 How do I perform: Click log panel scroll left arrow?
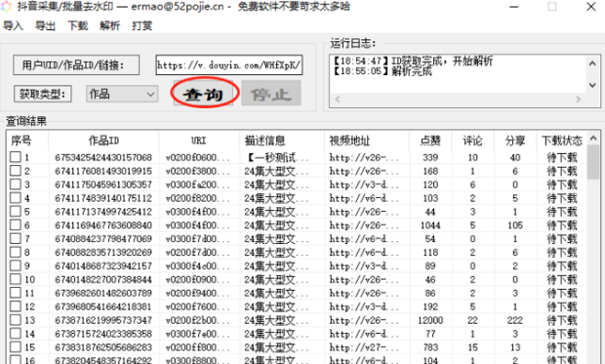(x=338, y=100)
